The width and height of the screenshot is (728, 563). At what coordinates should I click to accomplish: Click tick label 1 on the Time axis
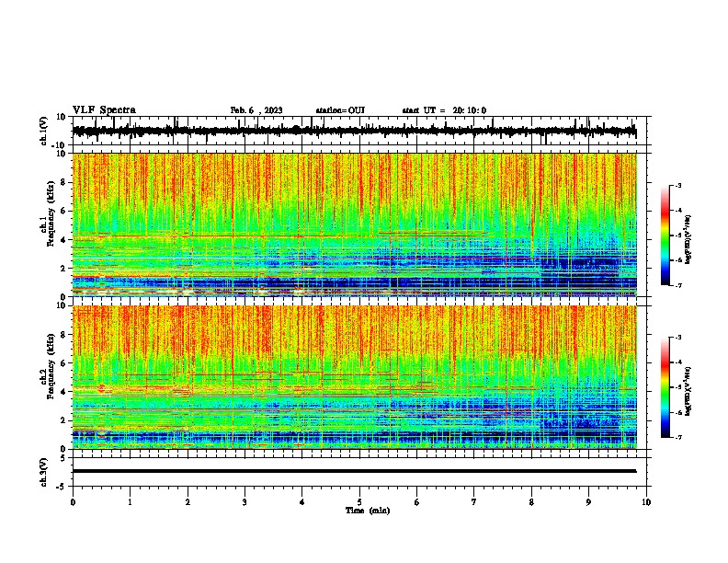pyautogui.click(x=130, y=502)
